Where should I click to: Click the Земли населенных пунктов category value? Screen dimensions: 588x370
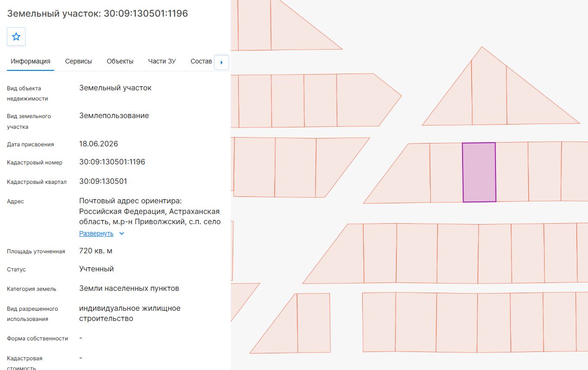click(129, 288)
